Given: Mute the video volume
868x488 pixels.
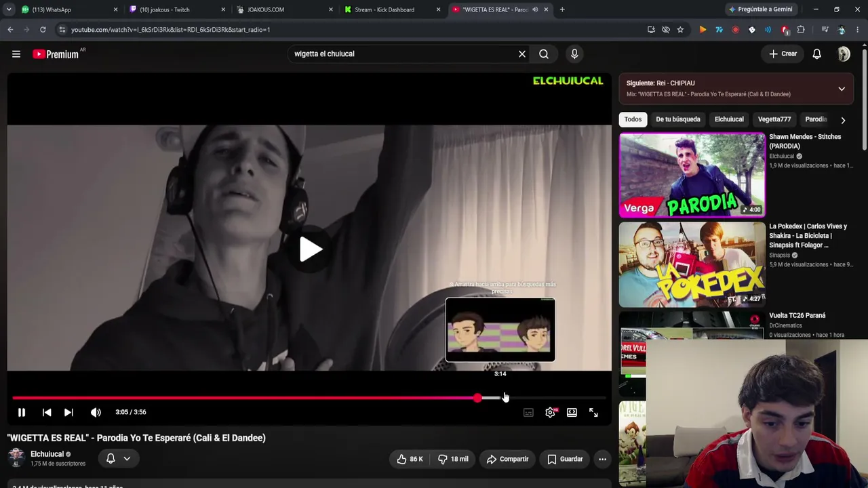Looking at the screenshot, I should (96, 412).
